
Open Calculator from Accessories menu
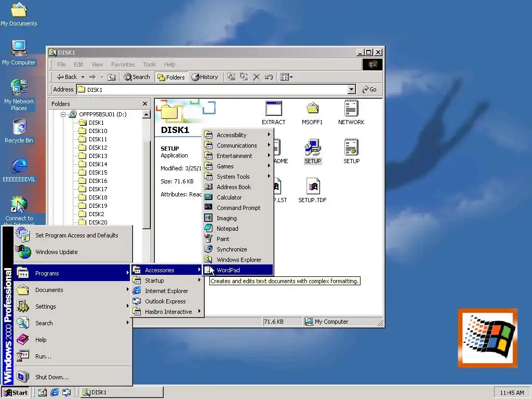[238, 197]
